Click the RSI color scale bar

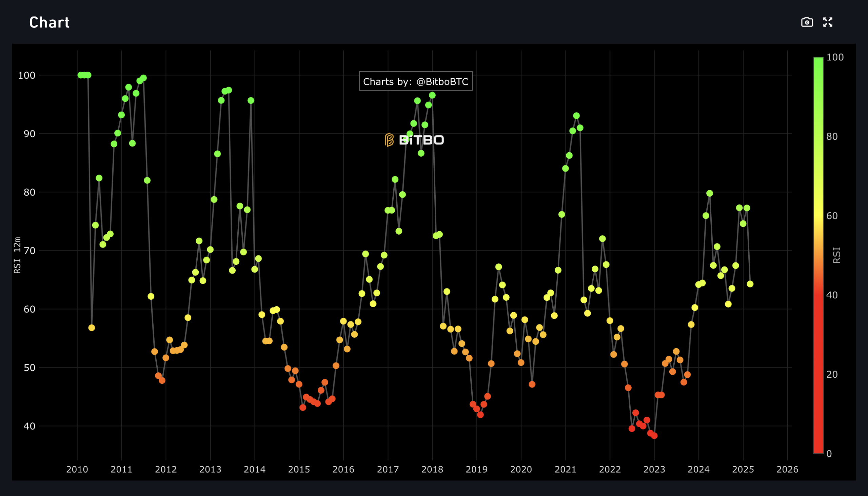point(818,255)
